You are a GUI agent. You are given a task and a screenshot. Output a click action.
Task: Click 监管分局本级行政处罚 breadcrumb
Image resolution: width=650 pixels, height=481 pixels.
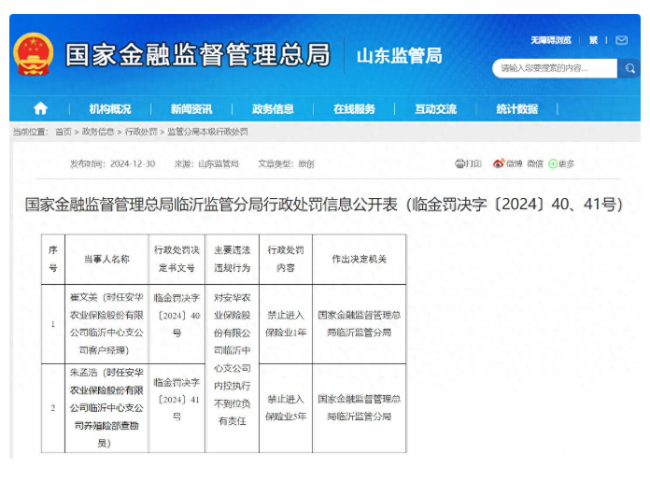click(208, 132)
